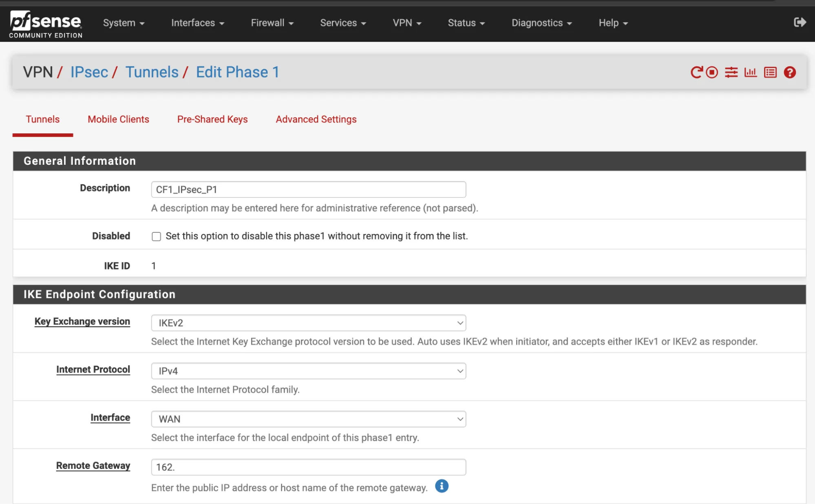Screen dimensions: 815x504
Task: Open the Internet Protocol dropdown
Action: [x=308, y=371]
